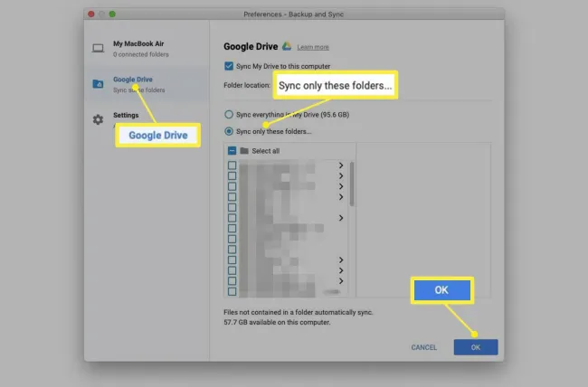Click the folder icon beside Select all
This screenshot has width=588, height=387.
244,151
